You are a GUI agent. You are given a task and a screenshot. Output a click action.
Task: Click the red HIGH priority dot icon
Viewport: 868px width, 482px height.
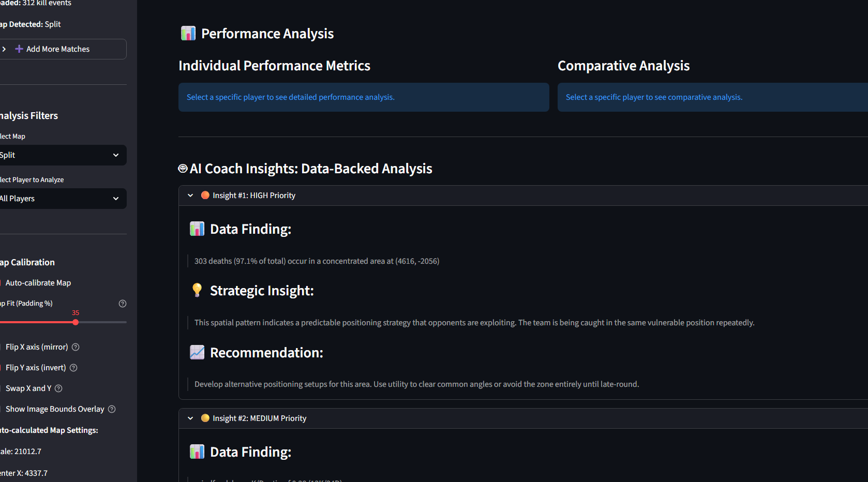click(x=205, y=195)
